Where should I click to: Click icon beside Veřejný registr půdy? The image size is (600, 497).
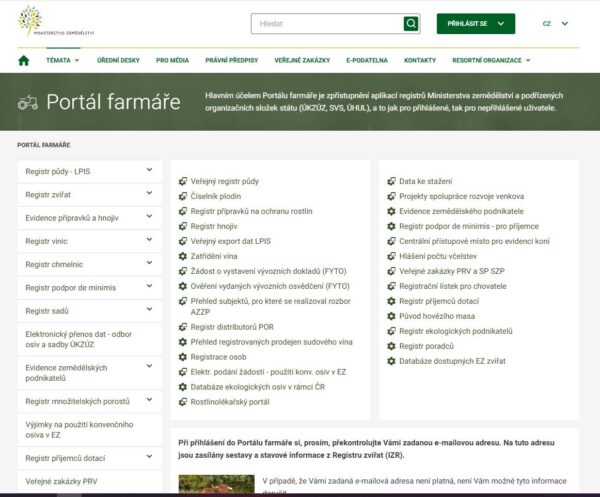click(x=183, y=181)
